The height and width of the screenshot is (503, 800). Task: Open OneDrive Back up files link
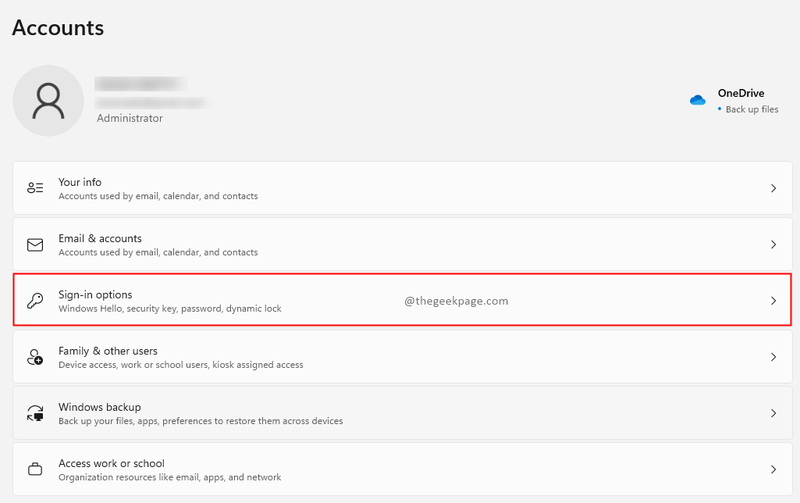[752, 109]
